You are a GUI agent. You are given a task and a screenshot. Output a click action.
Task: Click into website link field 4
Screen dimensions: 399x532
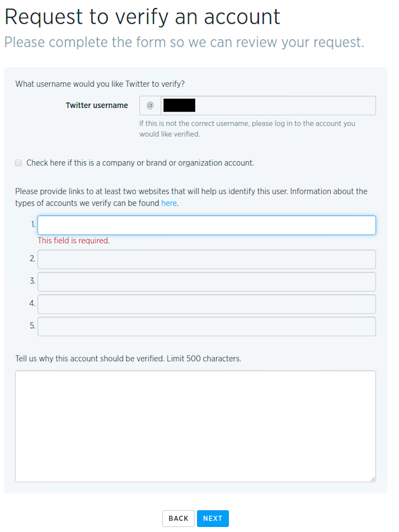click(206, 304)
